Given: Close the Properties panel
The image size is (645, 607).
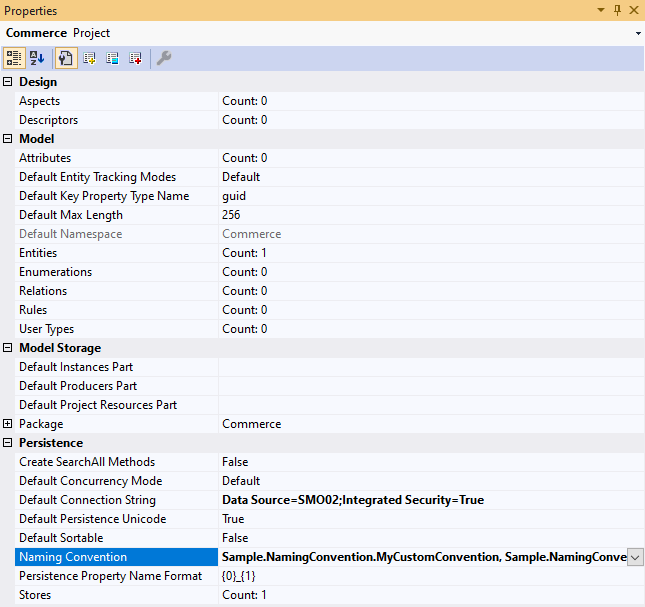Looking at the screenshot, I should pos(634,10).
